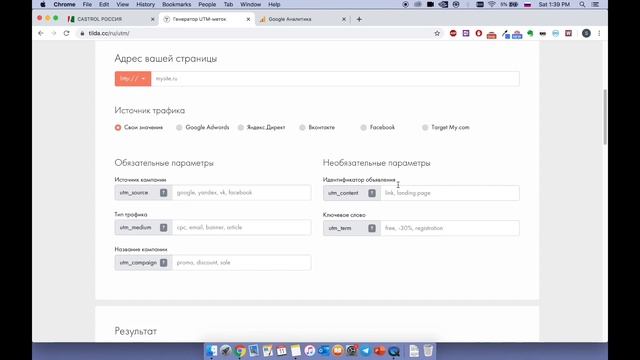Bookmark this page with the star icon
This screenshot has width=640, height=360.
coord(437,33)
